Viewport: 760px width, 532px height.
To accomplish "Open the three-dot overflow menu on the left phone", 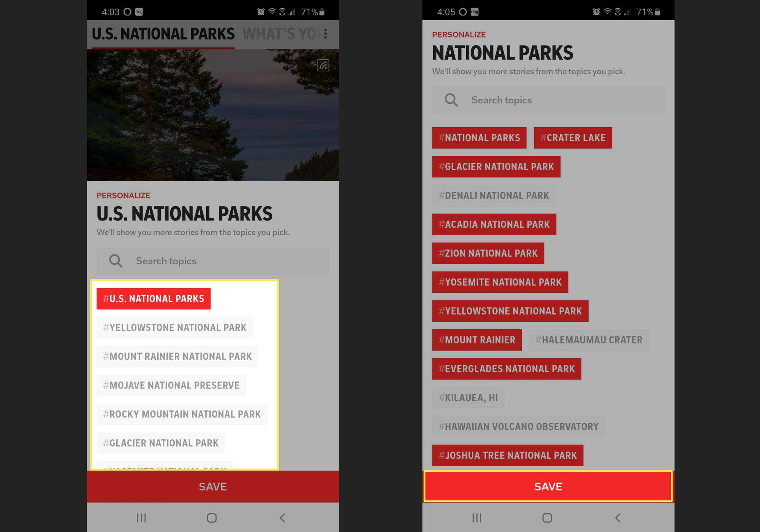I will pos(326,34).
